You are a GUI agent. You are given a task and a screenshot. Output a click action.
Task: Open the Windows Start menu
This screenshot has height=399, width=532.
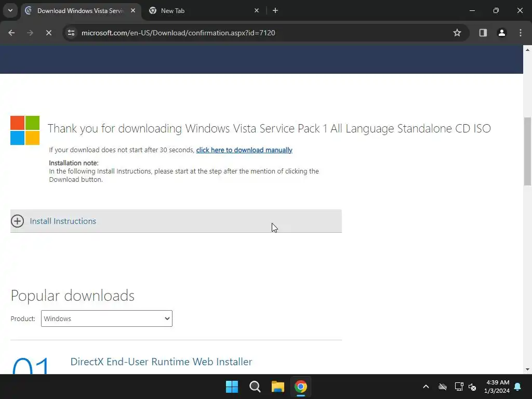click(232, 387)
